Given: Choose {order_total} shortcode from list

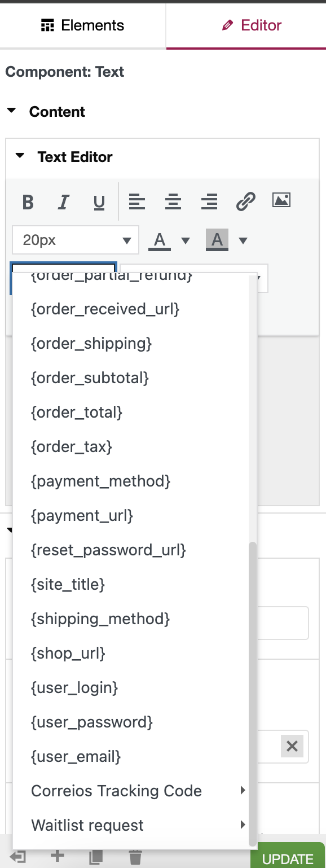Looking at the screenshot, I should tap(77, 412).
